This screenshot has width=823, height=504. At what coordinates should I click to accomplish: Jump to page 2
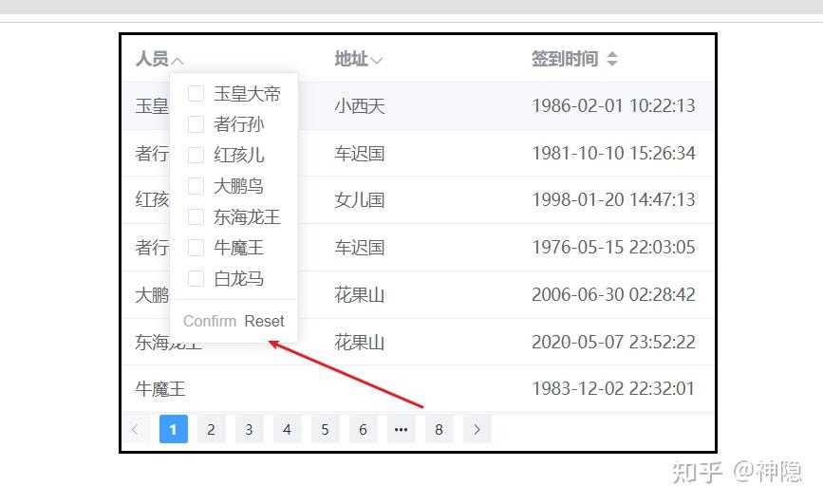(x=211, y=429)
